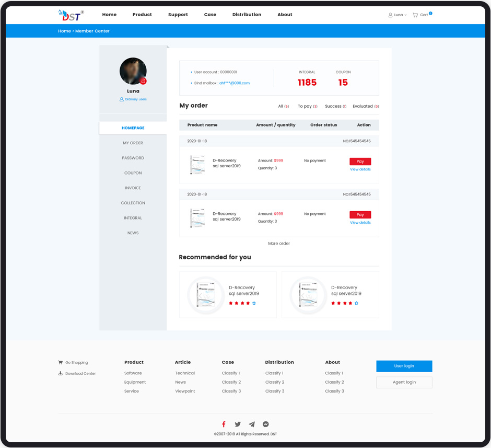The width and height of the screenshot is (491, 448).
Task: Click the DST logo in header
Action: pos(71,15)
